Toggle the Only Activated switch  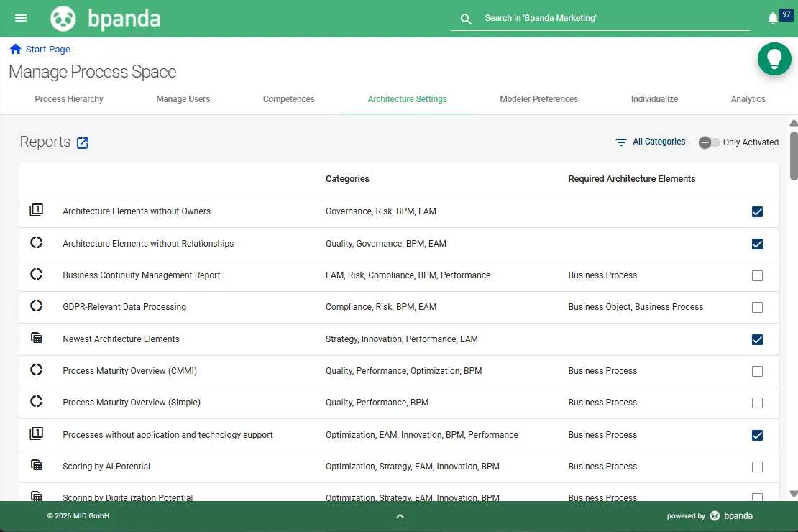point(708,143)
